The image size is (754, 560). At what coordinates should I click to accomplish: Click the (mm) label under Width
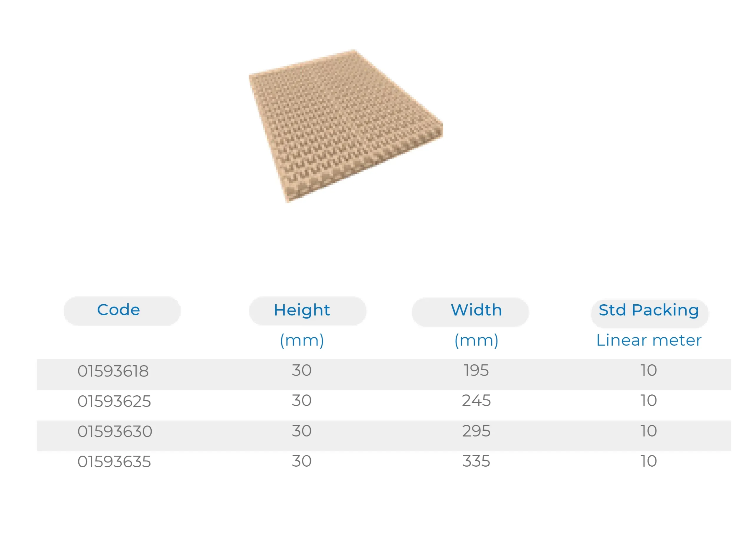pos(476,340)
